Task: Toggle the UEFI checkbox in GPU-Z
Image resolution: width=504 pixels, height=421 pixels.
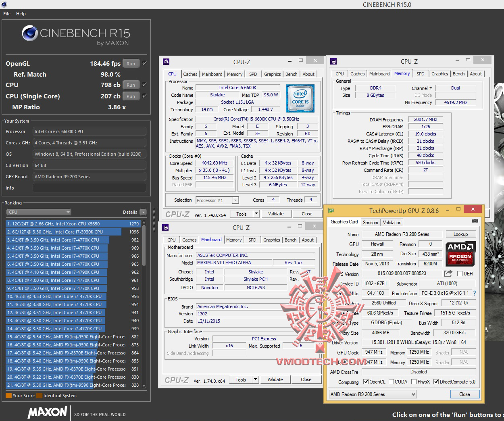Action: [x=460, y=273]
